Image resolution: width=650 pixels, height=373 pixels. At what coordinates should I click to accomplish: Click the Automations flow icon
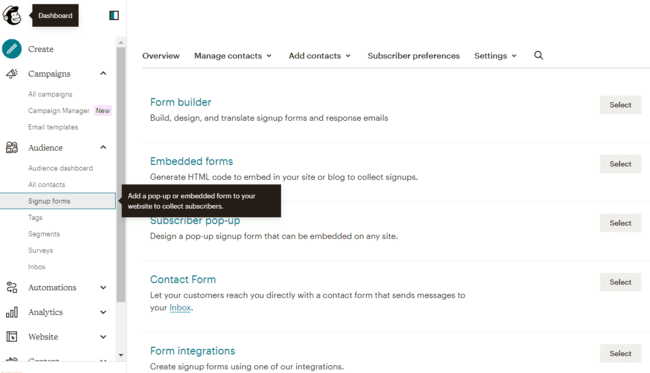tap(12, 287)
